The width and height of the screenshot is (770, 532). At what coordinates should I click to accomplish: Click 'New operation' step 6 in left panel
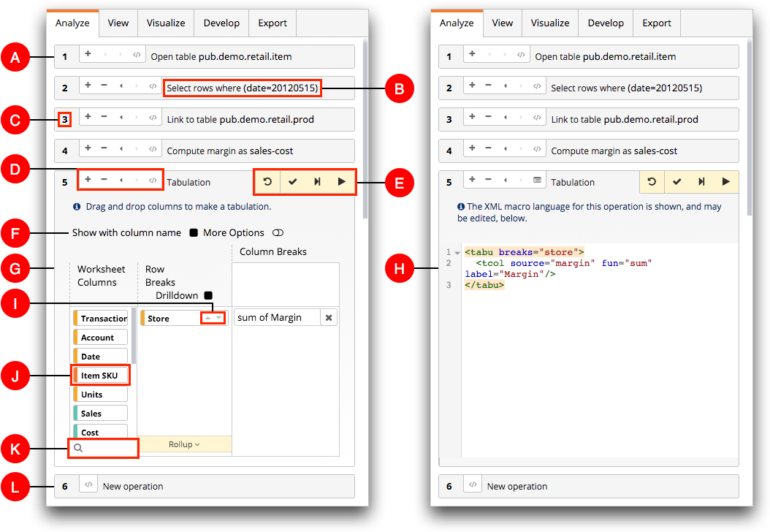click(x=132, y=486)
